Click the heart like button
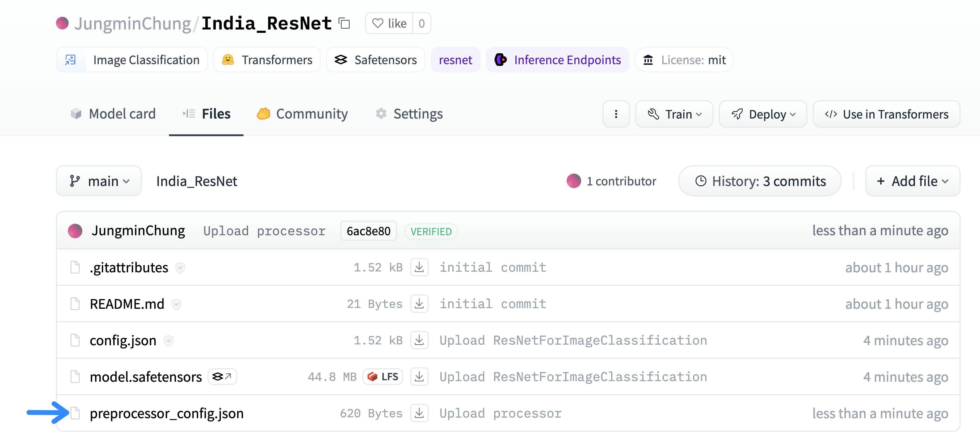This screenshot has height=448, width=980. (389, 23)
